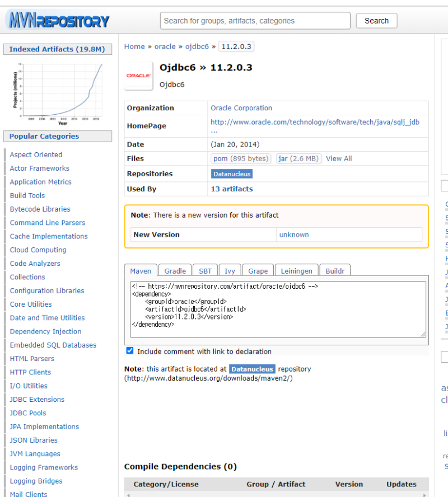Open the JDBC Extensions category
The image size is (448, 497).
[x=36, y=399]
